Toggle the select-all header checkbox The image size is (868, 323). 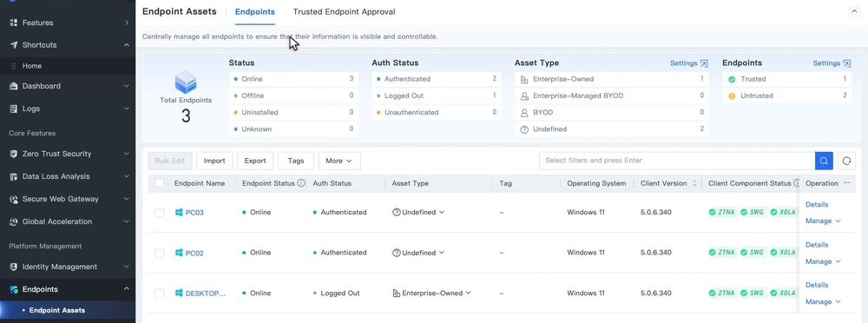[x=160, y=183]
